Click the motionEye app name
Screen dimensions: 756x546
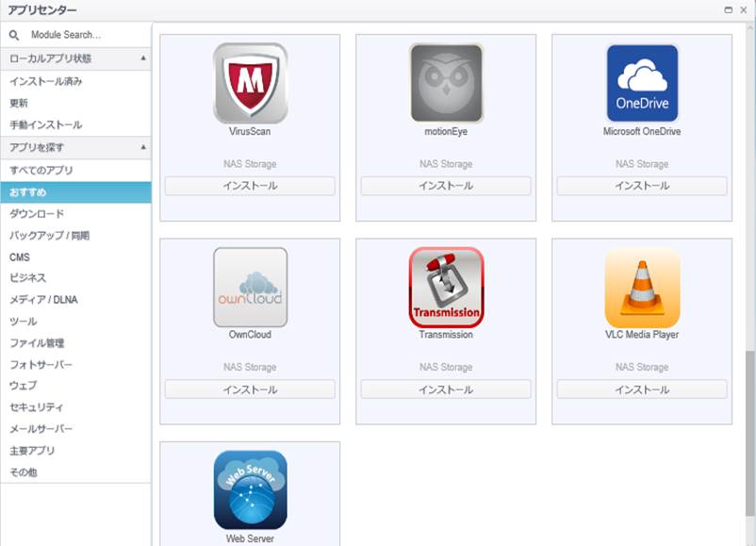click(446, 132)
